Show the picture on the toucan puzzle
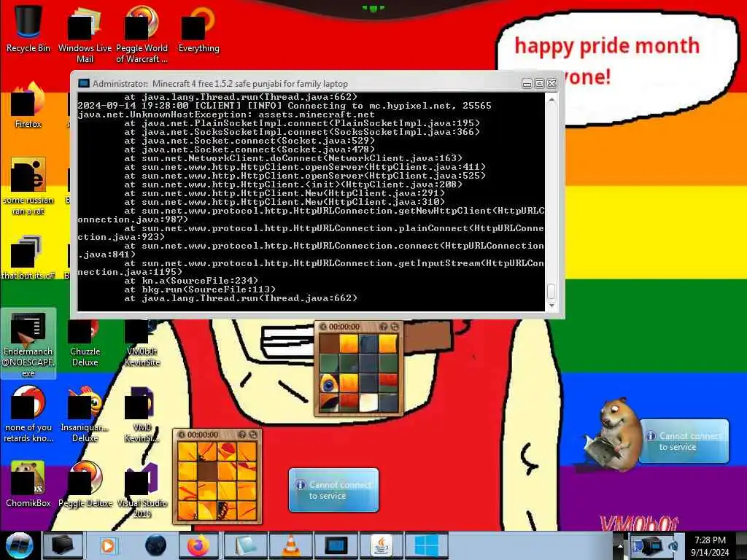Image resolution: width=747 pixels, height=560 pixels. coord(384,327)
